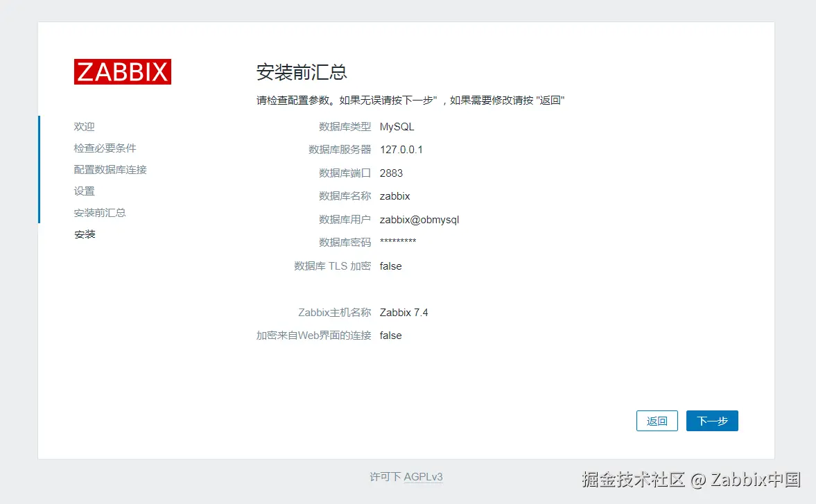
Task: Click the 数据库 TLS 加密 label
Action: point(333,266)
